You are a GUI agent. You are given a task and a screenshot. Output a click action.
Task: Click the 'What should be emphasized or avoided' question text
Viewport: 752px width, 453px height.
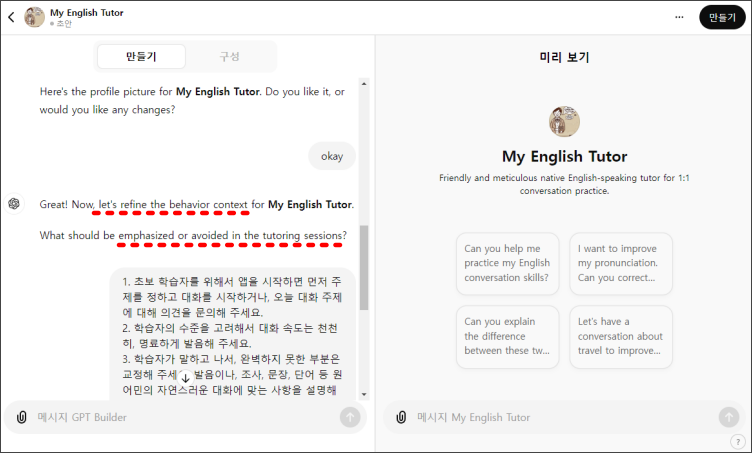tap(193, 235)
